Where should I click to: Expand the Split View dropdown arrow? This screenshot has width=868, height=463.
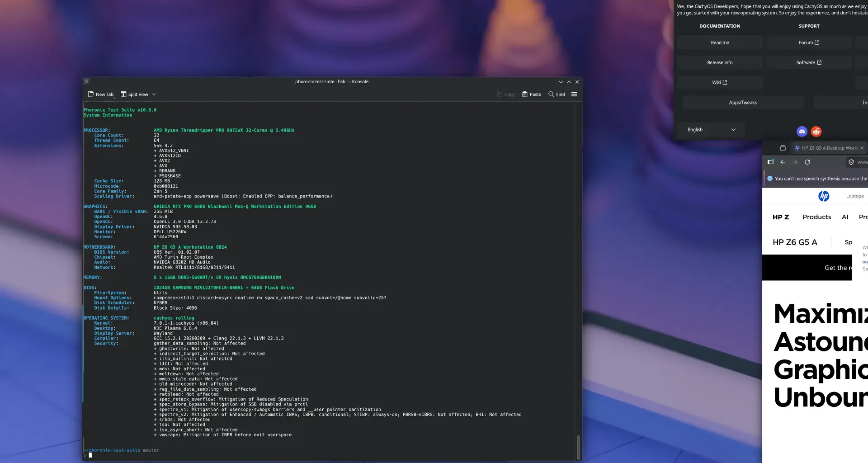153,94
